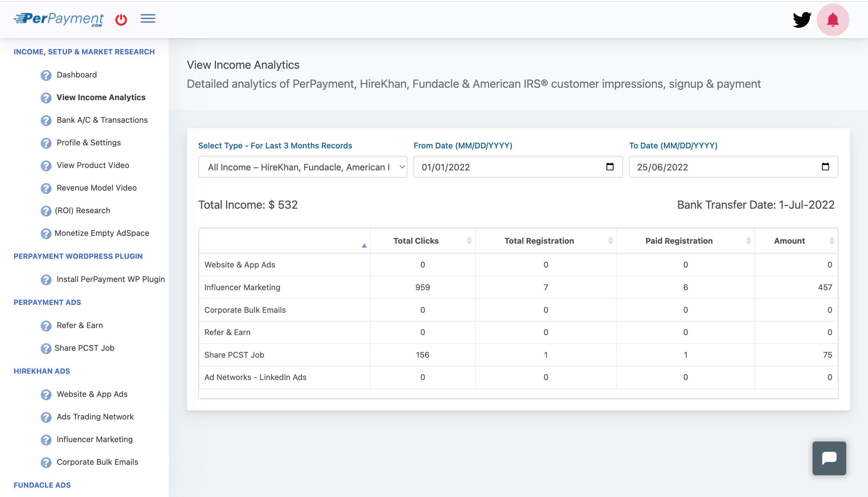Open the To Date calendar picker icon
The height and width of the screenshot is (497, 868).
[826, 166]
